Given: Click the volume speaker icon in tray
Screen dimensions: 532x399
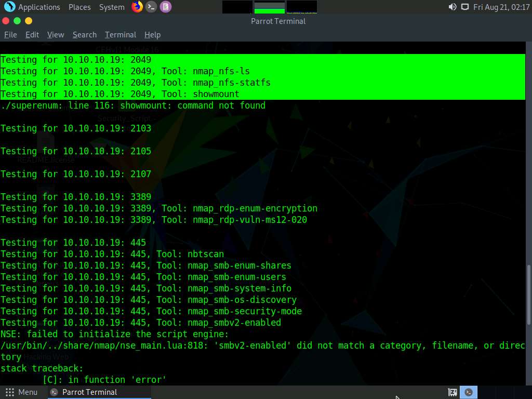Looking at the screenshot, I should (x=453, y=7).
